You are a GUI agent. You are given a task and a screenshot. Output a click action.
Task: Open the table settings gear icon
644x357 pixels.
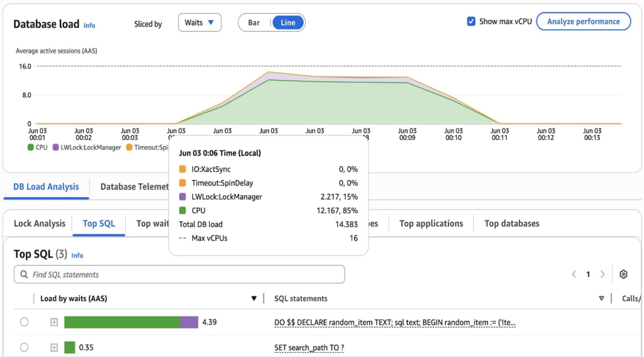coord(623,275)
